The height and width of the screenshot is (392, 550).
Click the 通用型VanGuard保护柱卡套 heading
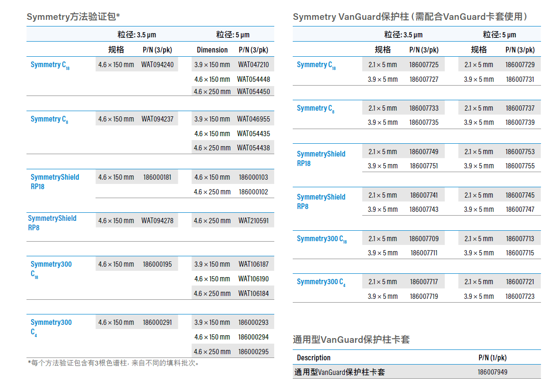[x=351, y=340]
